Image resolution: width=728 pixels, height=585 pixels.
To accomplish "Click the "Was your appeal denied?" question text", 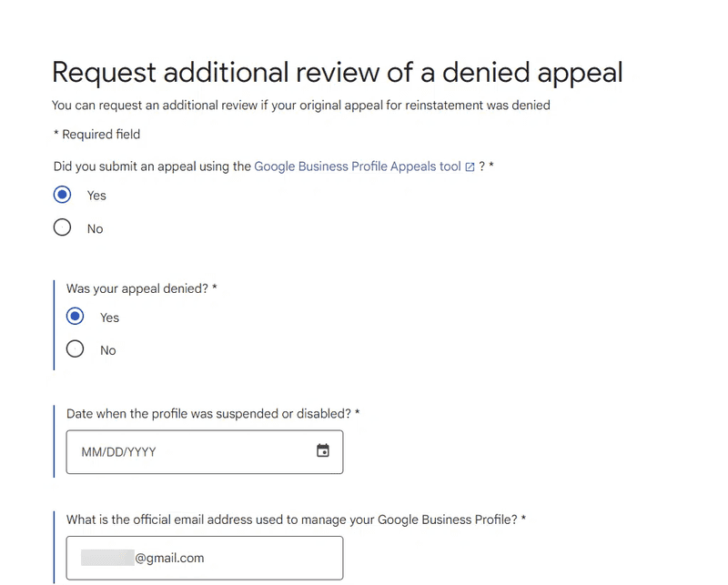I will pyautogui.click(x=142, y=288).
